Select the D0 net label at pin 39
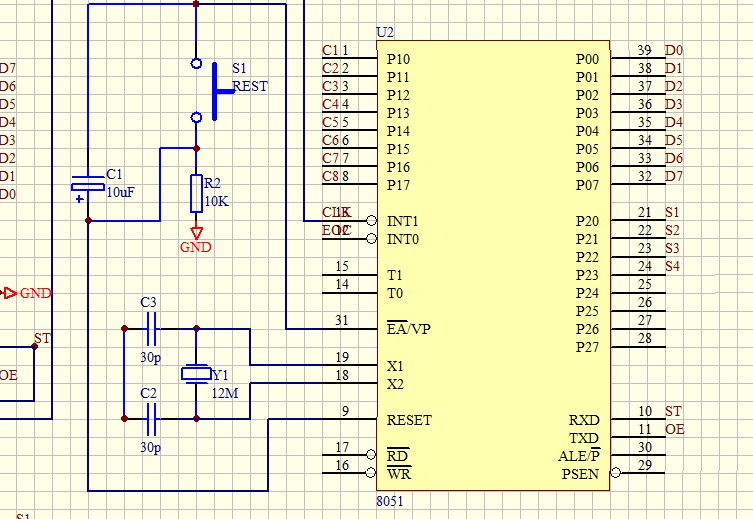753x519 pixels. pyautogui.click(x=674, y=50)
